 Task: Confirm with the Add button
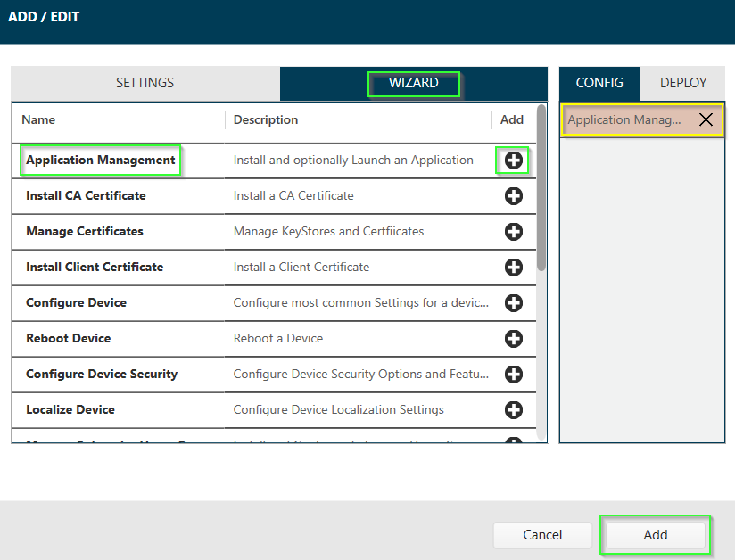655,535
